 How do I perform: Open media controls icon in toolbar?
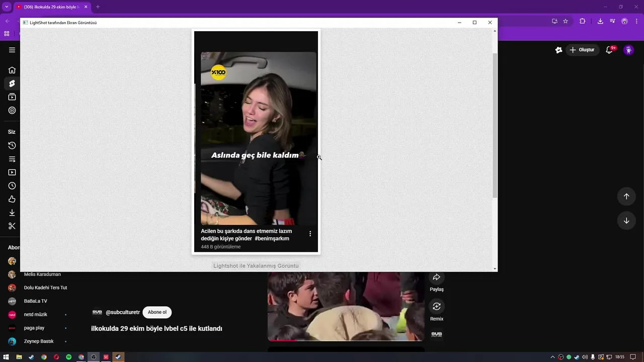pos(612,21)
